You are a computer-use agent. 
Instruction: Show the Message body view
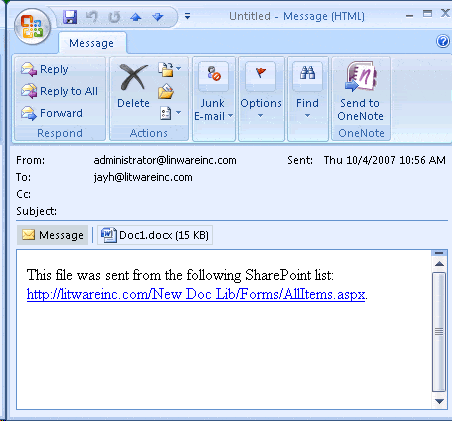tap(52, 235)
